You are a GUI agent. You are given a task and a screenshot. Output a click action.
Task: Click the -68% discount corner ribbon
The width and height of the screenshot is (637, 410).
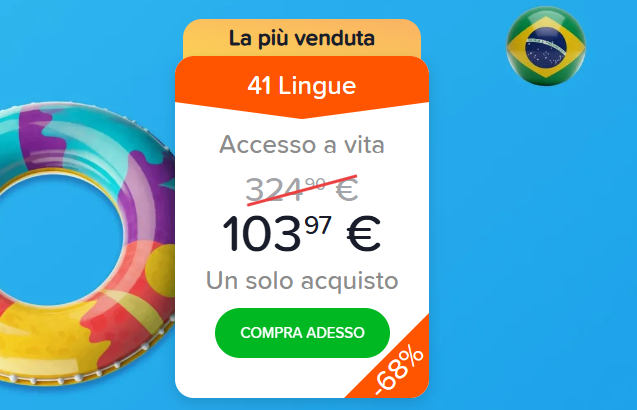coord(396,368)
